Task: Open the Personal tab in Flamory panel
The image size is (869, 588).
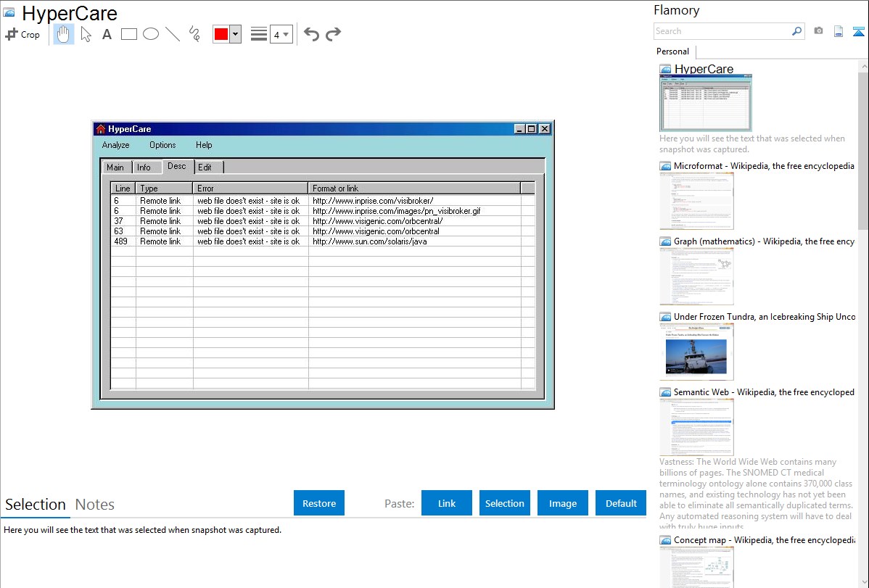Action: pyautogui.click(x=672, y=51)
